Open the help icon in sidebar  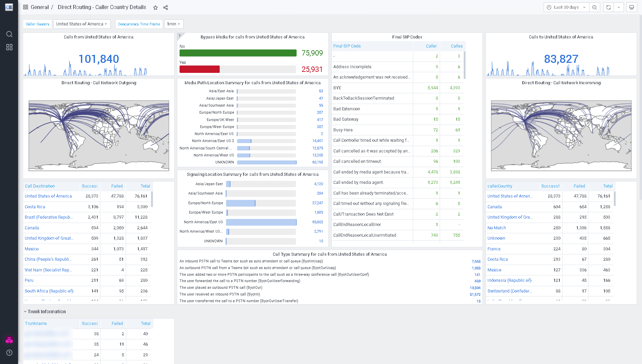click(x=9, y=353)
